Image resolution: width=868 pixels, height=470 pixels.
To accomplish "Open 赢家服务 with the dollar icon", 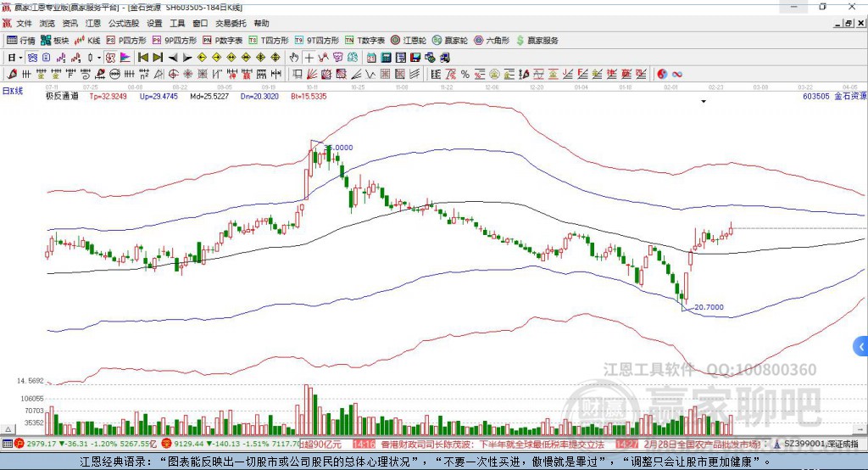I will click(537, 41).
